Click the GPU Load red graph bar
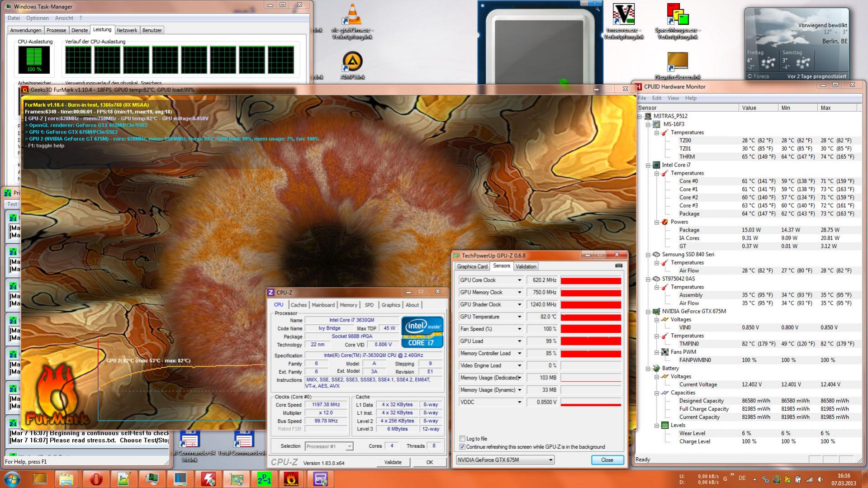This screenshot has width=868, height=488. coord(591,341)
